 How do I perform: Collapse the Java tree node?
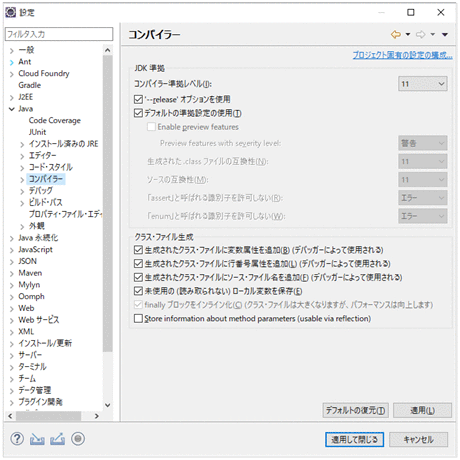12,109
